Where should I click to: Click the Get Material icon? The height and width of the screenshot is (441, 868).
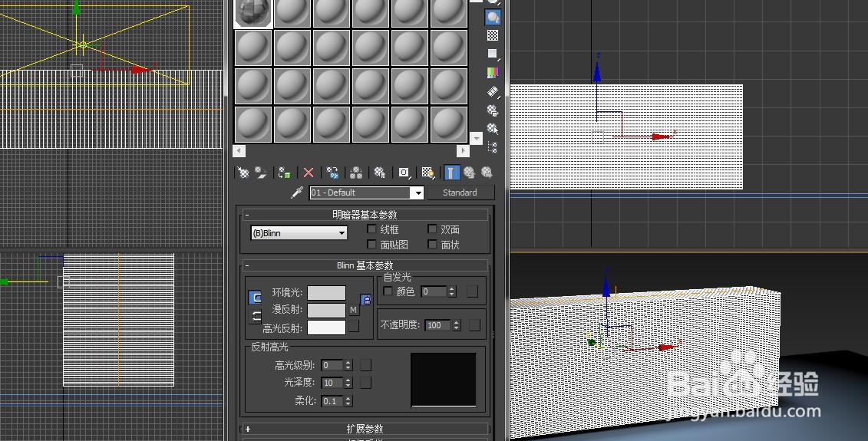click(x=243, y=173)
